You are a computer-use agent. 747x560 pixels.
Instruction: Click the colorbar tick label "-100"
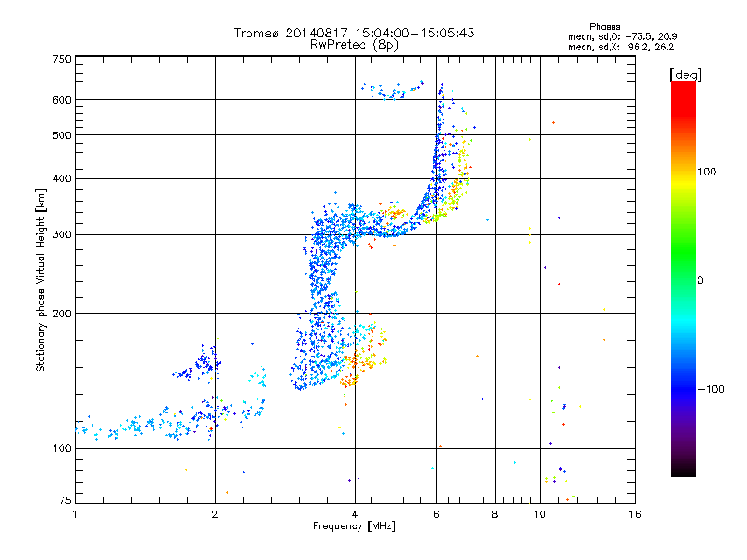click(x=711, y=389)
